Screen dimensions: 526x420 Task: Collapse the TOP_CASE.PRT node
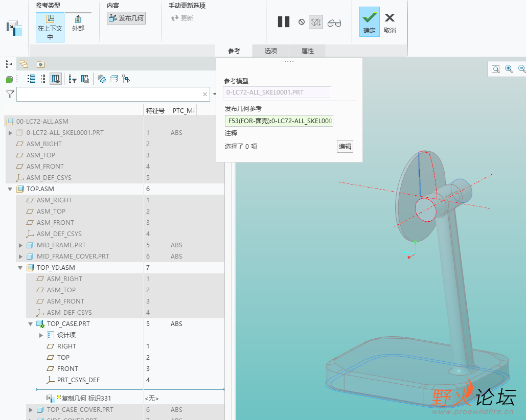[31, 324]
